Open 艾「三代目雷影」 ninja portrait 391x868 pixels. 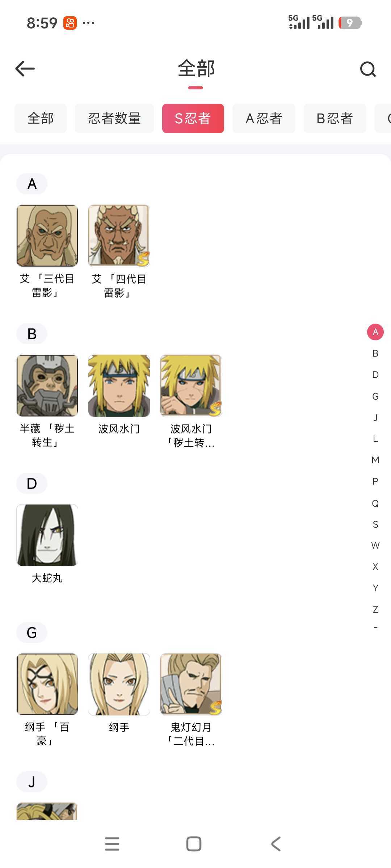(47, 235)
